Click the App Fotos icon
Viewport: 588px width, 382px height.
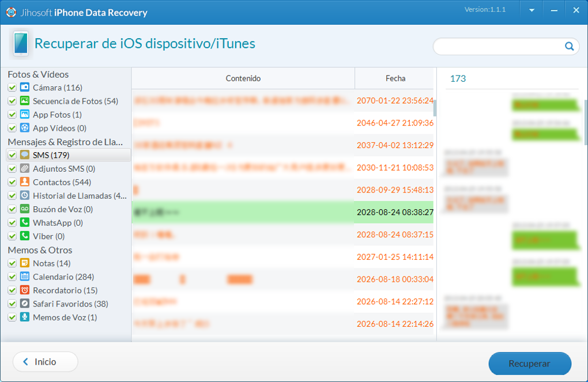click(25, 114)
